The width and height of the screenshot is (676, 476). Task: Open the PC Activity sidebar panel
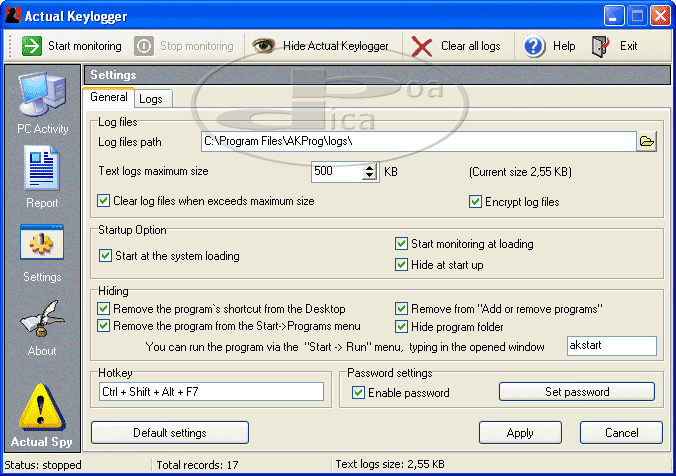[x=42, y=100]
